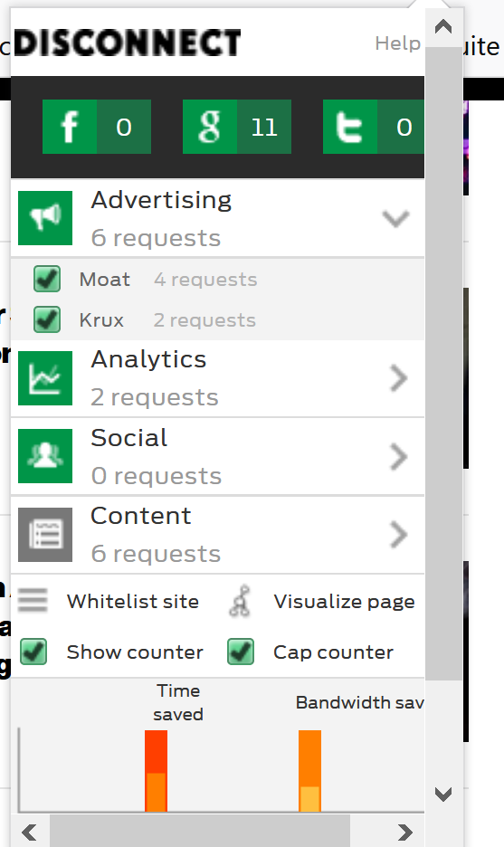The width and height of the screenshot is (504, 847).
Task: Open the Help link
Action: coord(397,43)
